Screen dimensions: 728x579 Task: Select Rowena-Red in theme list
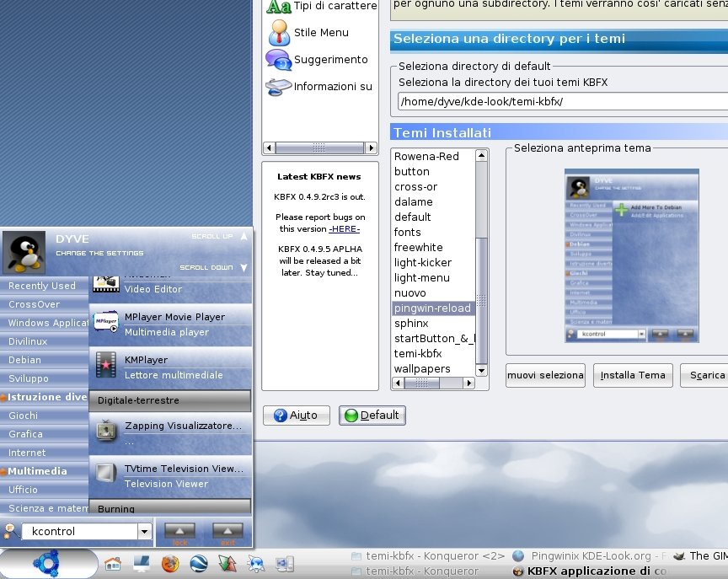(x=426, y=157)
